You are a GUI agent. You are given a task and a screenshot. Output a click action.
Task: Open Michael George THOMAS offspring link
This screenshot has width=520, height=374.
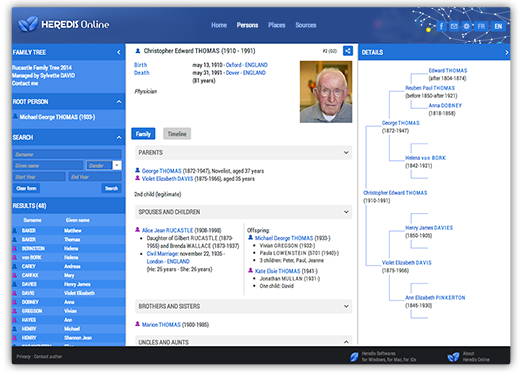tap(284, 238)
